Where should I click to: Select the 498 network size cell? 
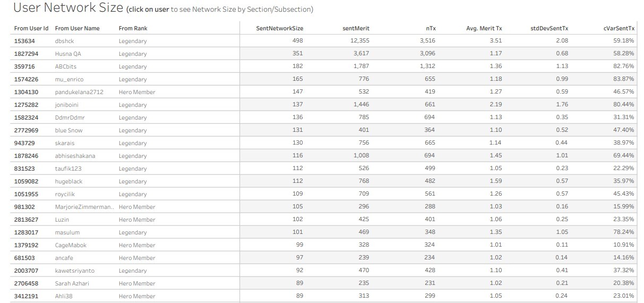point(298,41)
